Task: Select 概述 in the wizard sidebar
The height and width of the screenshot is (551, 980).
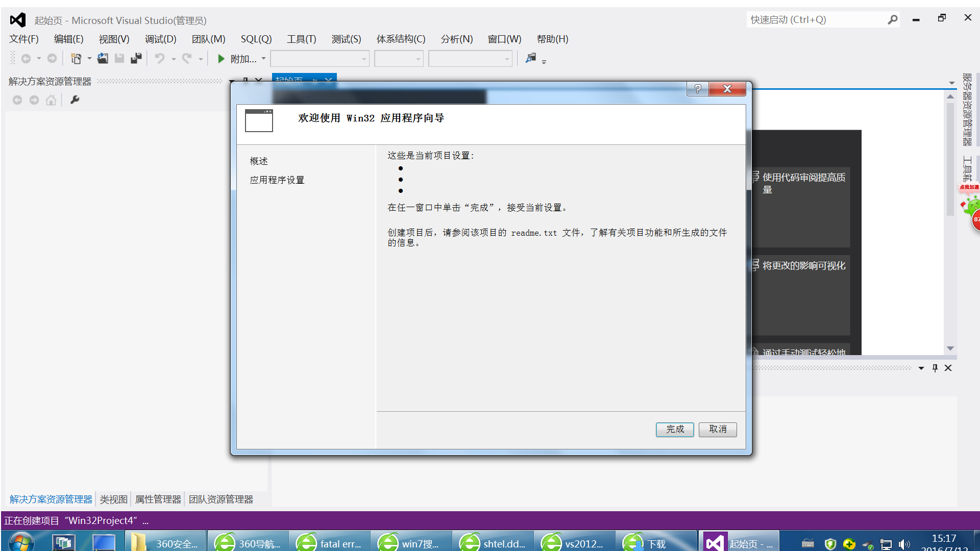Action: [259, 161]
